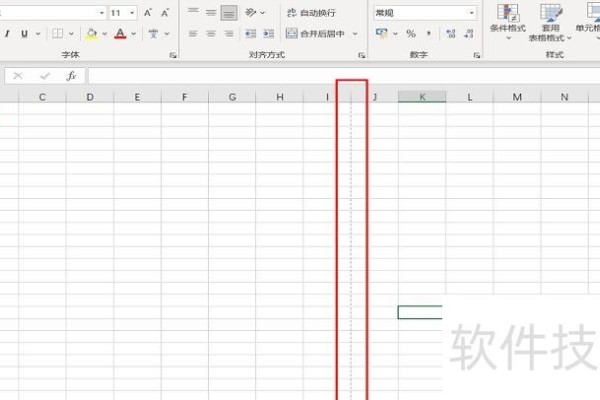This screenshot has height=400, width=600.
Task: Select column J header
Action: click(x=375, y=97)
